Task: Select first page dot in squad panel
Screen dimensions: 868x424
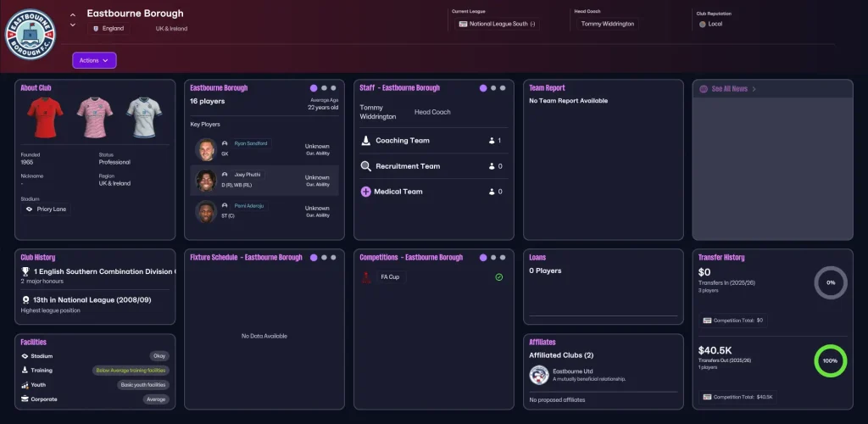Action: [x=314, y=88]
